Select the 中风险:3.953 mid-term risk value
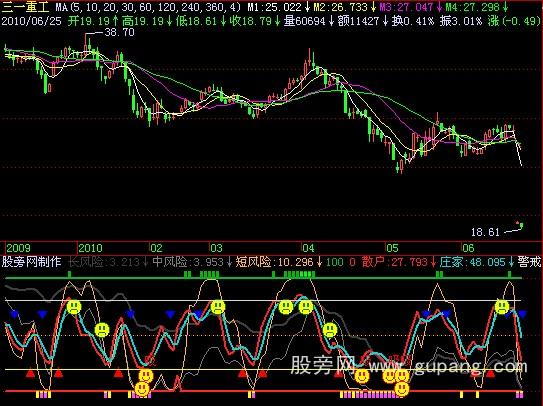 [192, 262]
